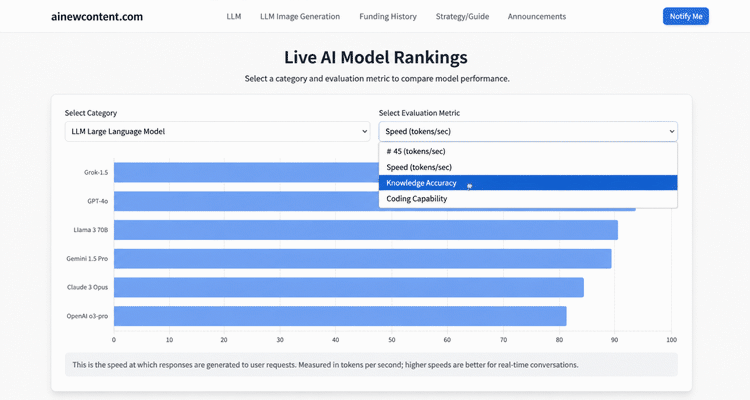Image resolution: width=750 pixels, height=400 pixels.
Task: Open the Funding History page
Action: (388, 16)
